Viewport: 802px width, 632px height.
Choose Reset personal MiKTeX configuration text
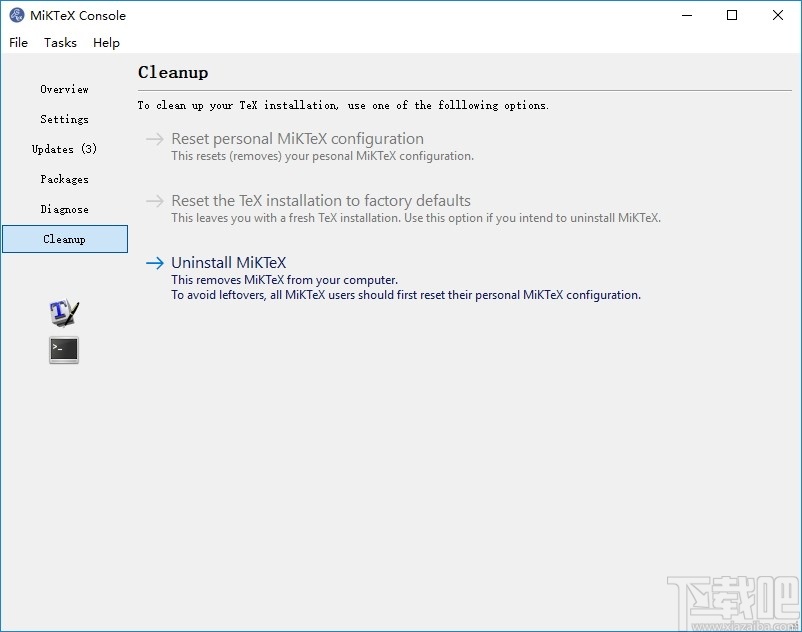coord(297,139)
